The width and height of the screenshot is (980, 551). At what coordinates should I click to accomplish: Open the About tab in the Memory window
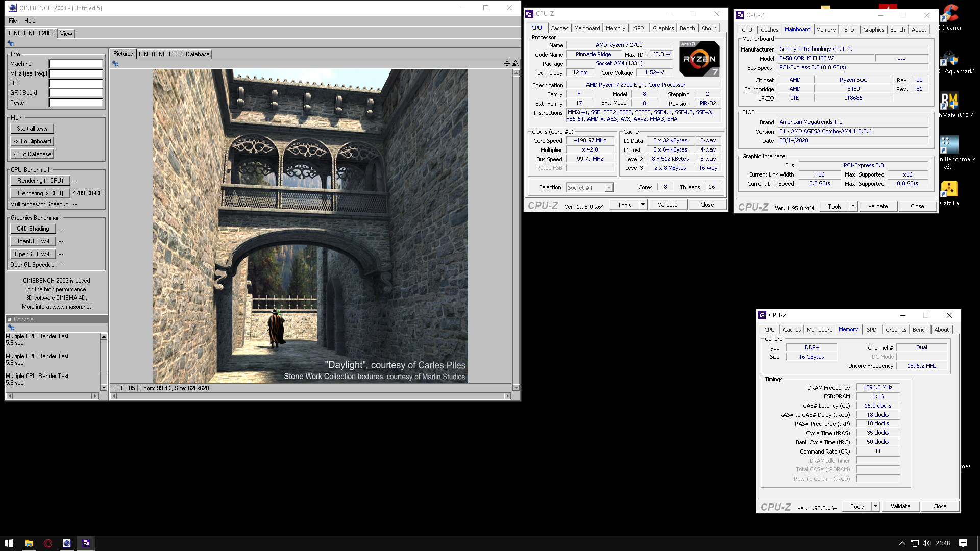pos(941,330)
